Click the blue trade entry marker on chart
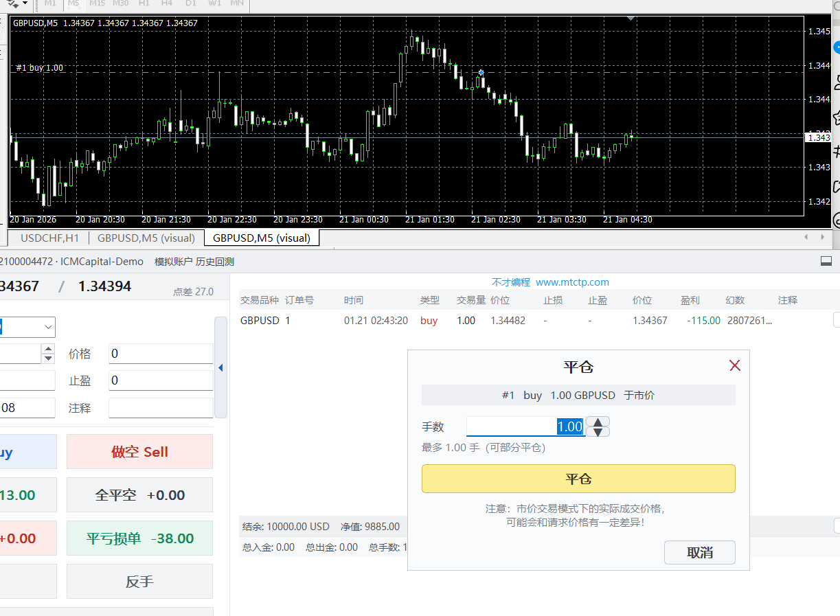 pos(481,72)
